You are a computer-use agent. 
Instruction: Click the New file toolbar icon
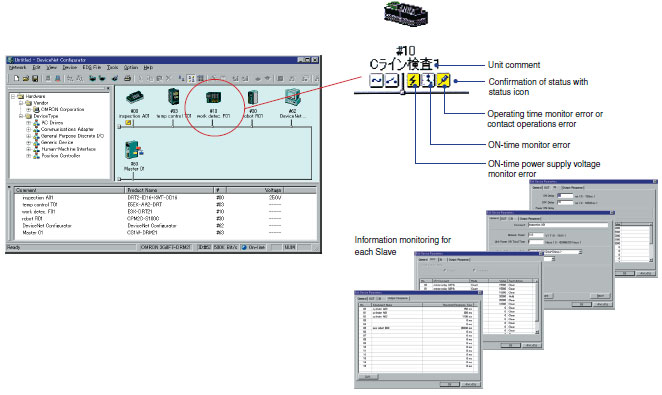click(16, 78)
